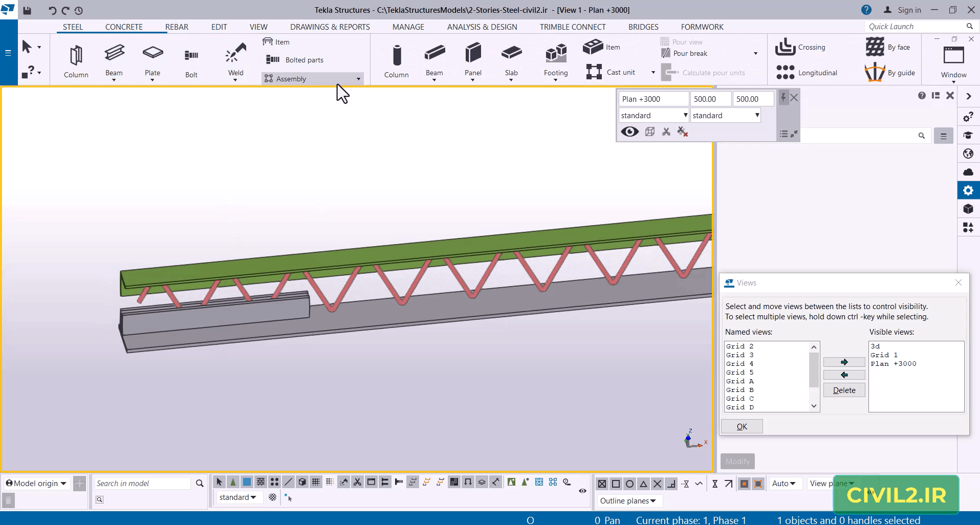Toggle snap to intersection points X switch

tap(658, 484)
